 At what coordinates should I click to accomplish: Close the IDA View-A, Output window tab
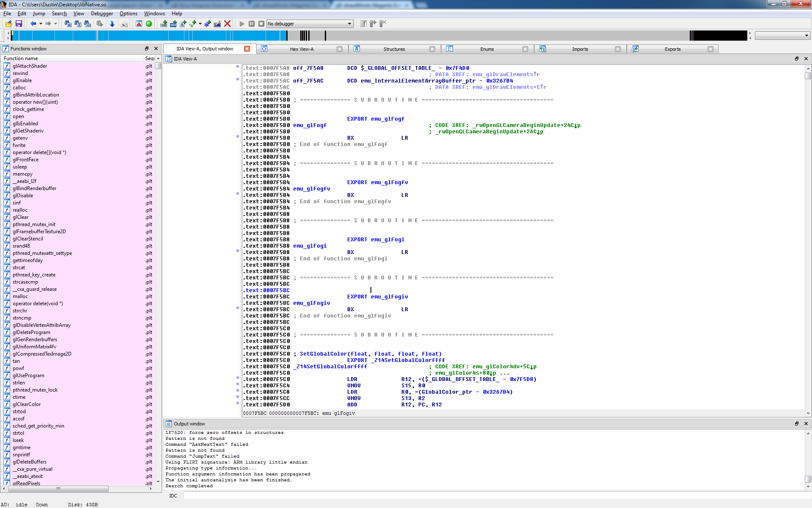pyautogui.click(x=247, y=49)
